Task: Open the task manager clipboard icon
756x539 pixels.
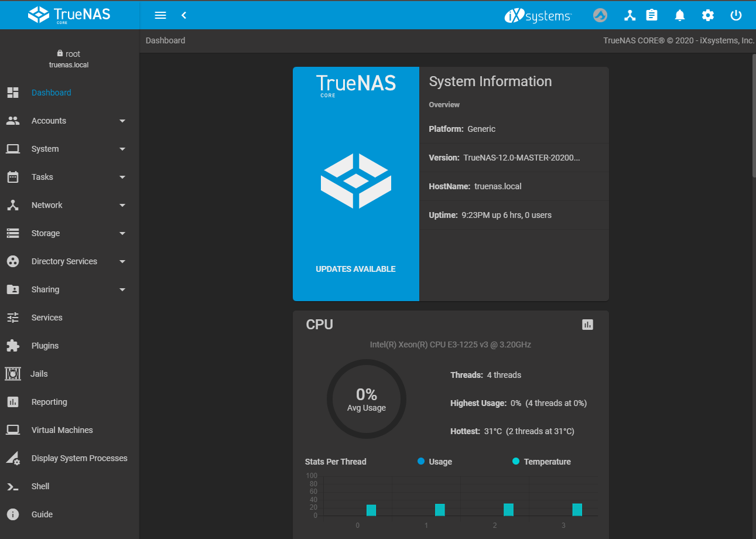Action: 652,15
